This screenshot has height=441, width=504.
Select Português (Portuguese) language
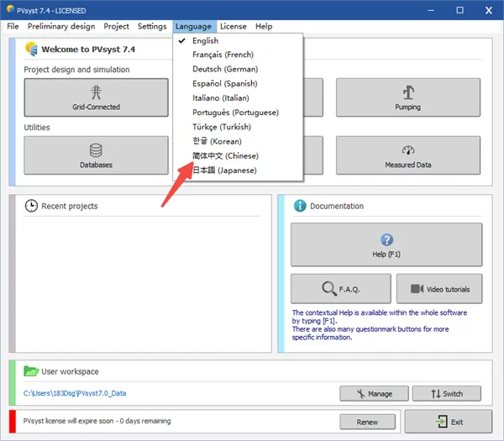click(x=238, y=113)
